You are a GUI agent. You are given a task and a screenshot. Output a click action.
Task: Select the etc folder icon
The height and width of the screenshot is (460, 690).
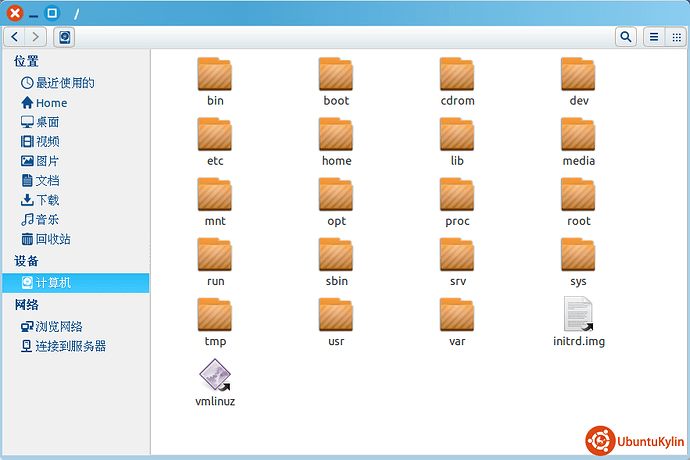point(215,135)
